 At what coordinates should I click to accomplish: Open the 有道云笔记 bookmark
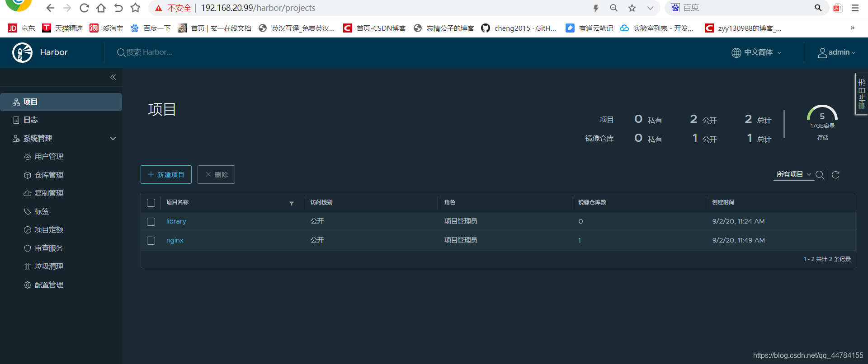pyautogui.click(x=590, y=28)
